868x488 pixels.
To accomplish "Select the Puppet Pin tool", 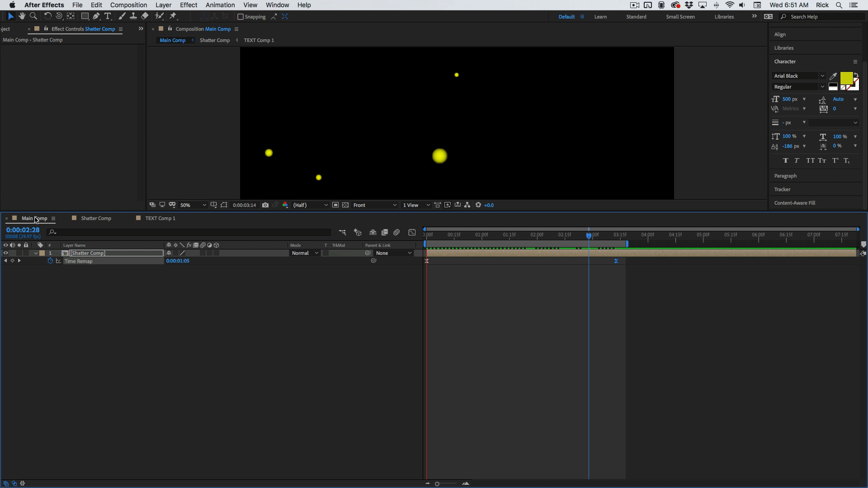I will coord(173,16).
